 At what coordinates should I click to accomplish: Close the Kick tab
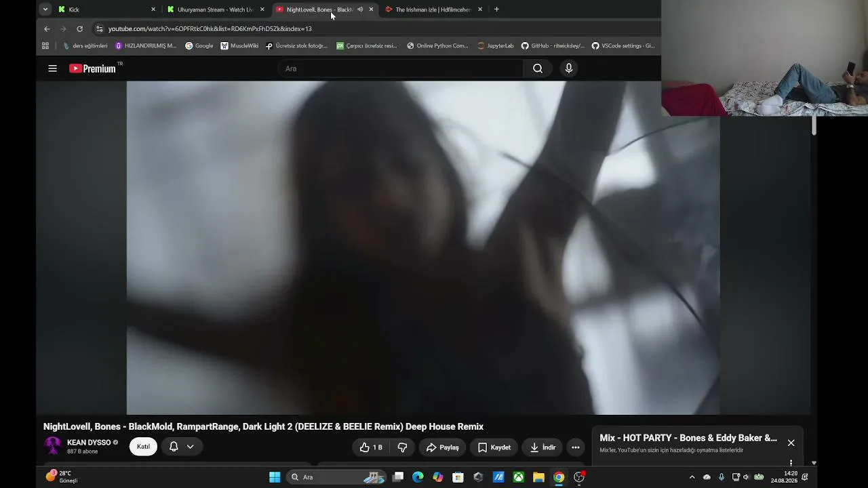pos(153,9)
